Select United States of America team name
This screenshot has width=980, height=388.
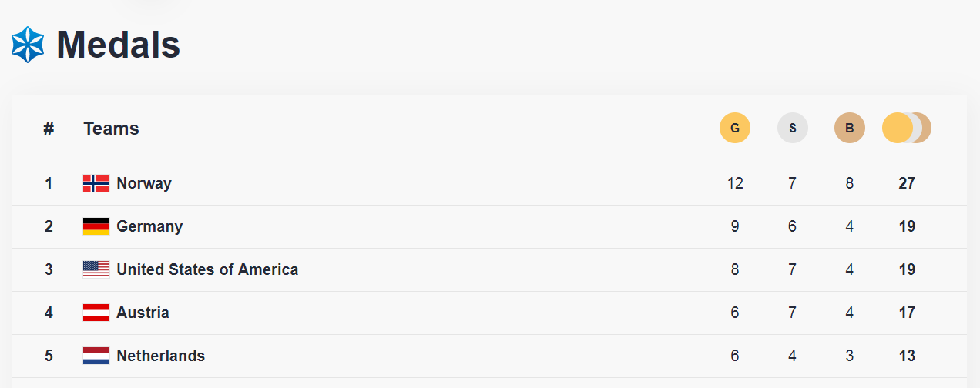coord(207,269)
